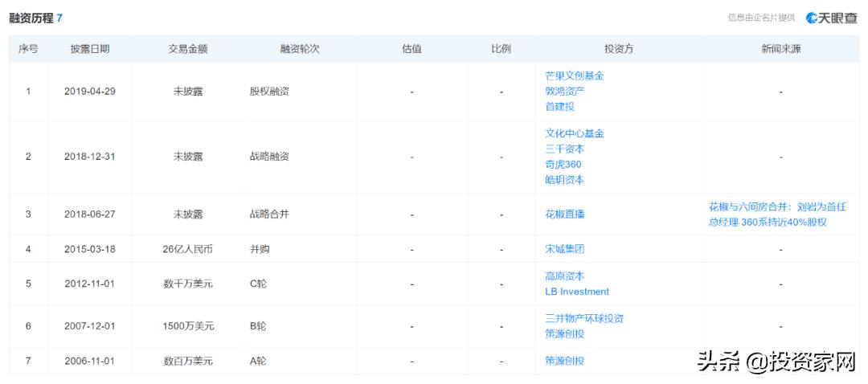Open 皓玥资本 investor link
This screenshot has width=868, height=384.
point(565,180)
